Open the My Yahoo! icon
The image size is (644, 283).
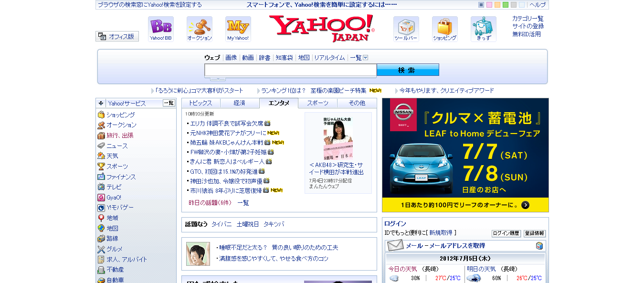(238, 29)
